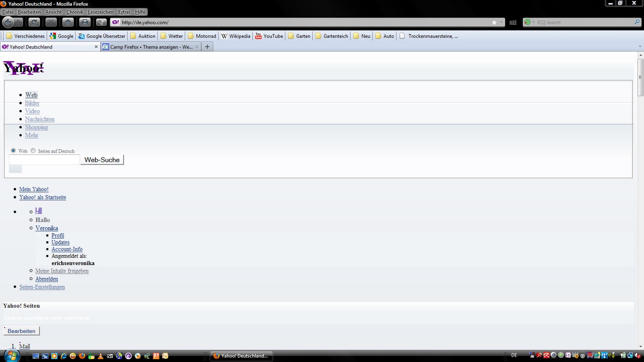644x362 pixels.
Task: Switch to the Camp Firefox tab
Action: point(151,47)
